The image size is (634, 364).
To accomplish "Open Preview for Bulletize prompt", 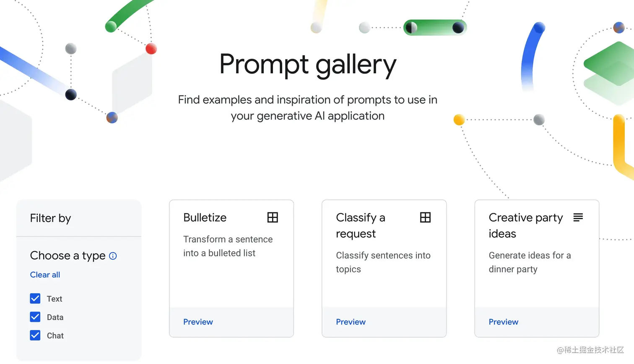I will click(x=198, y=322).
